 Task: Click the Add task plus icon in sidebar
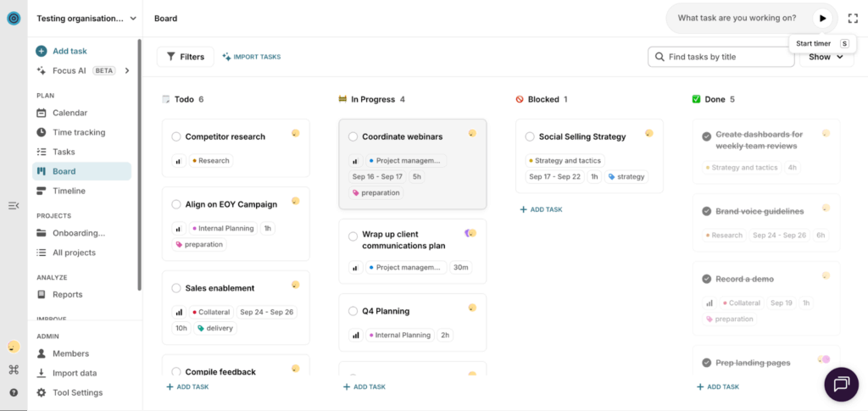click(x=42, y=51)
